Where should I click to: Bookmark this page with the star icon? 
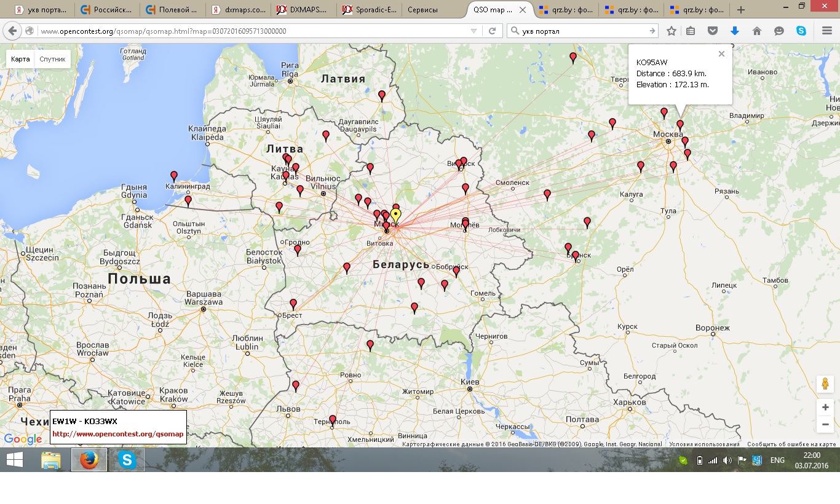point(672,31)
